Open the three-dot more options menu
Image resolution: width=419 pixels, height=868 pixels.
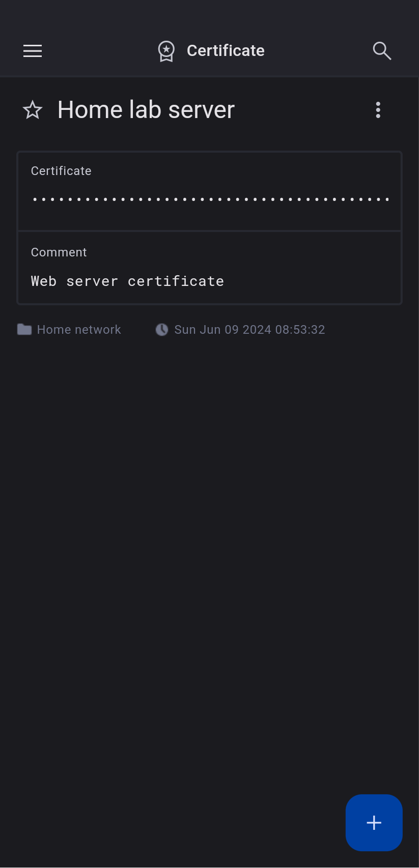tap(378, 110)
